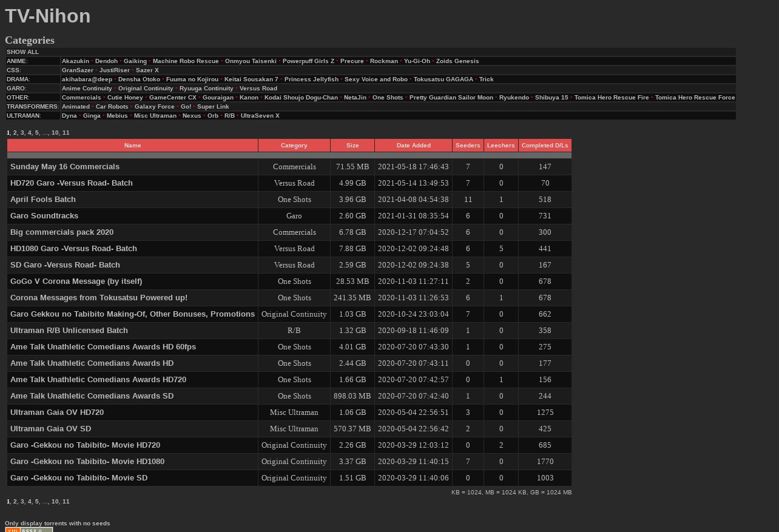Open the Garo Soundtracks torrent
The image size is (779, 532).
click(x=44, y=216)
